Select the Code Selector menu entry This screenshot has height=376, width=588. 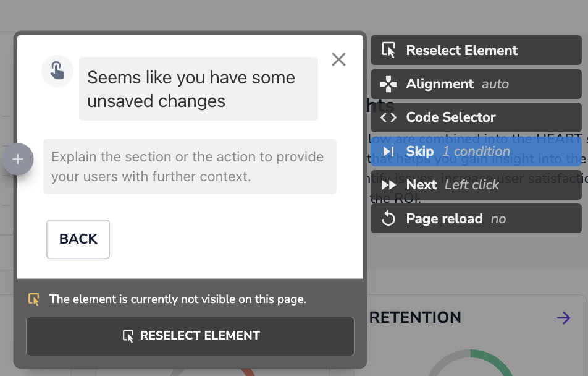476,117
